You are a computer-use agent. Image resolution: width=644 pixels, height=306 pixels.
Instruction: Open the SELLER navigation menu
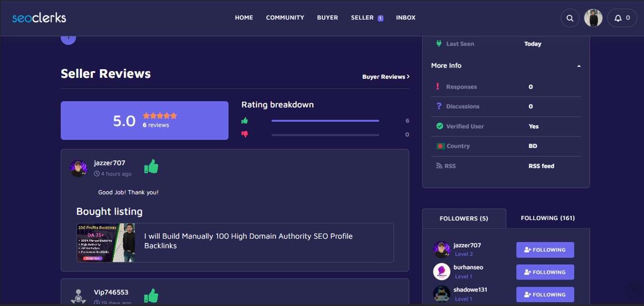362,18
